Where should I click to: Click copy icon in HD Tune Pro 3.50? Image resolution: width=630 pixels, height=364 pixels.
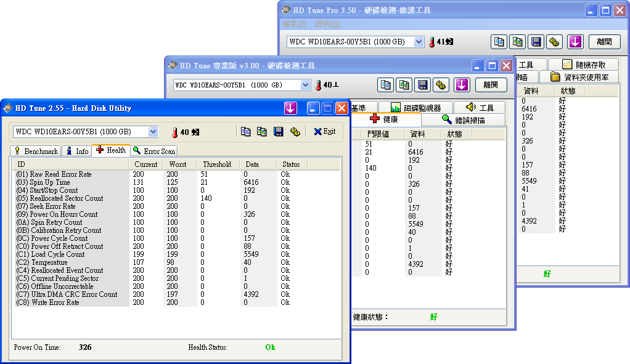pos(499,41)
